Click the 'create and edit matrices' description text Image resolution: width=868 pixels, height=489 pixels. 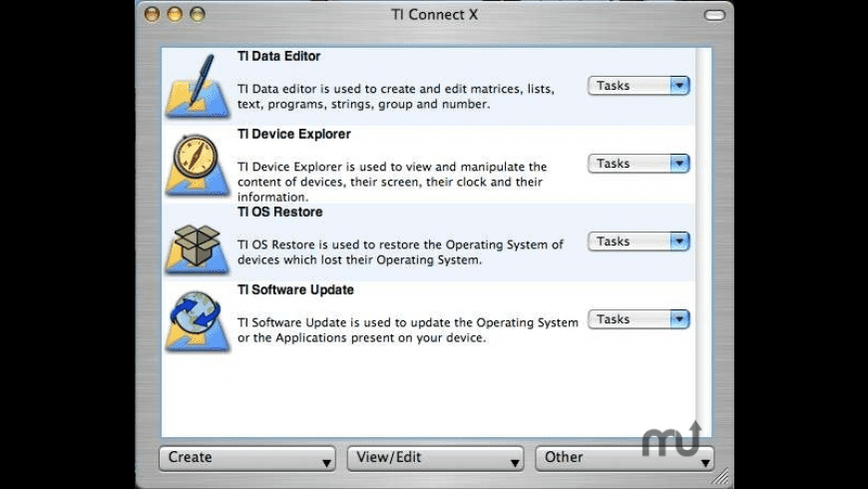pyautogui.click(x=396, y=97)
